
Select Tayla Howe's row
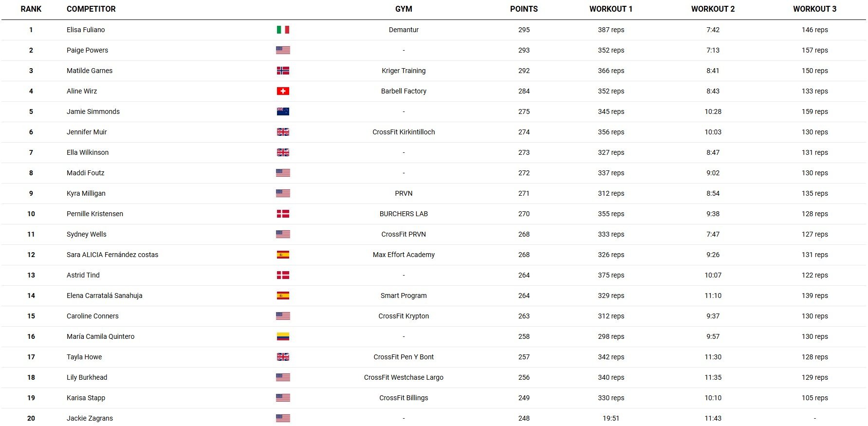coord(434,357)
